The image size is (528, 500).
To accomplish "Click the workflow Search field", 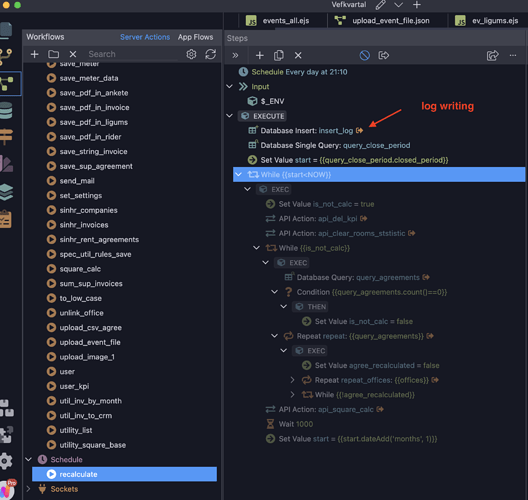I will (132, 54).
